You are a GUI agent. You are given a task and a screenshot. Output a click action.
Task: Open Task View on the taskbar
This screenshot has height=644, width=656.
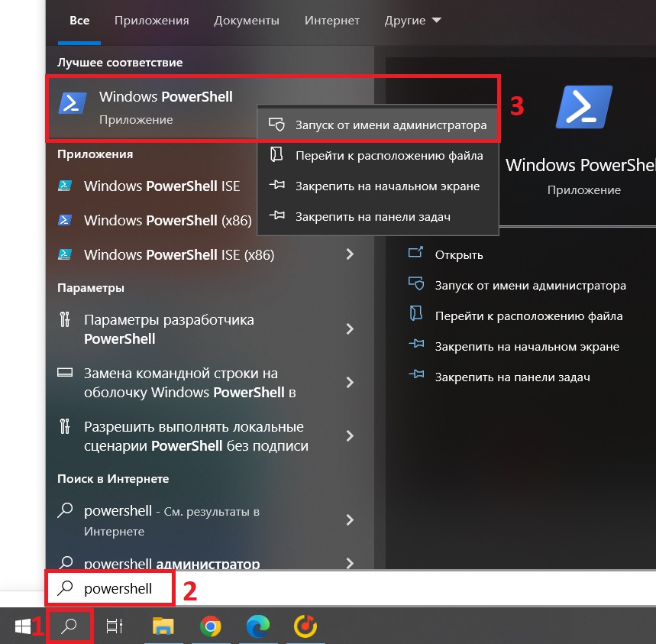115,626
